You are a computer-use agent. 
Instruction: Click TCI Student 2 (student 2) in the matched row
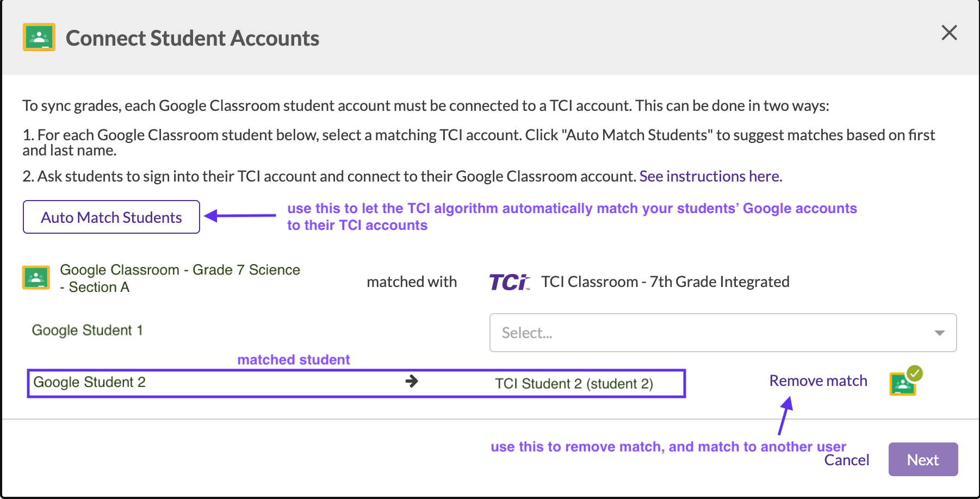point(573,383)
